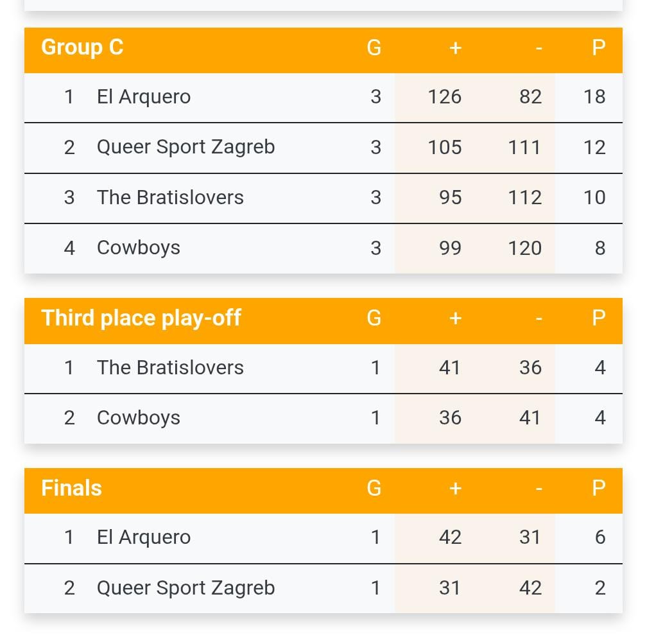Click the G column header in Group C
This screenshot has height=644, width=647.
[x=374, y=48]
